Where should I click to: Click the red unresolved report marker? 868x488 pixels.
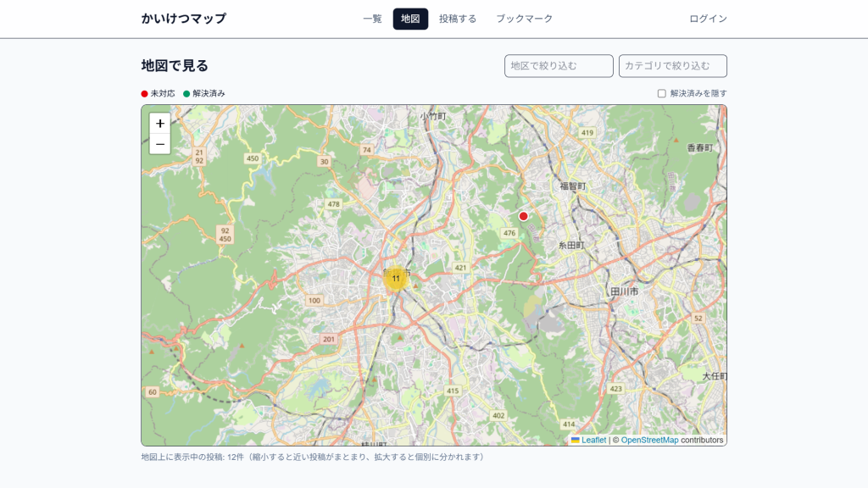tap(523, 216)
